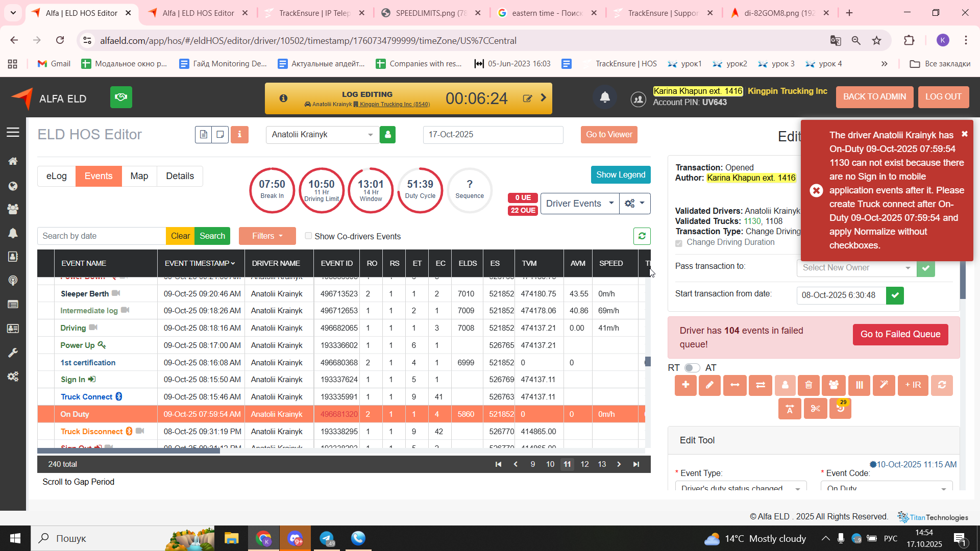Click the orange info icon button
The height and width of the screenshot is (551, 980).
coord(239,135)
